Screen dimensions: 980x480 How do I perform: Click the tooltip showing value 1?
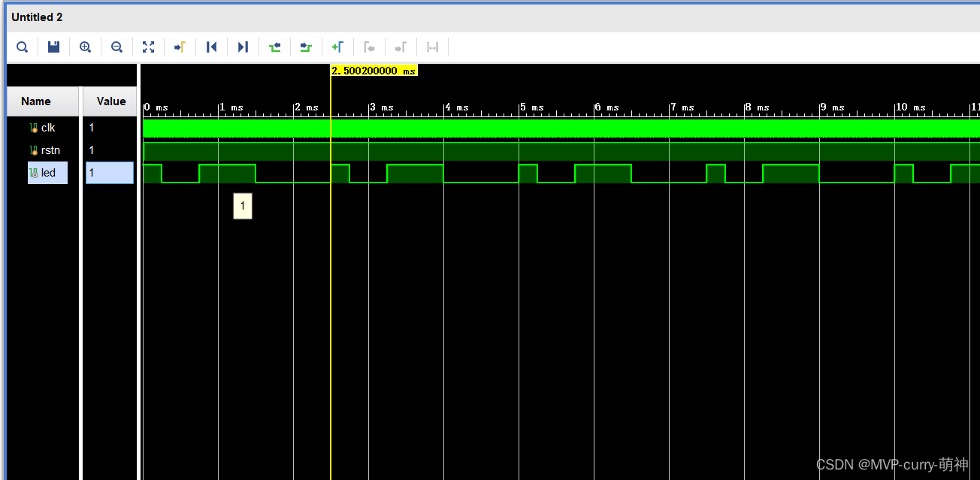click(243, 206)
